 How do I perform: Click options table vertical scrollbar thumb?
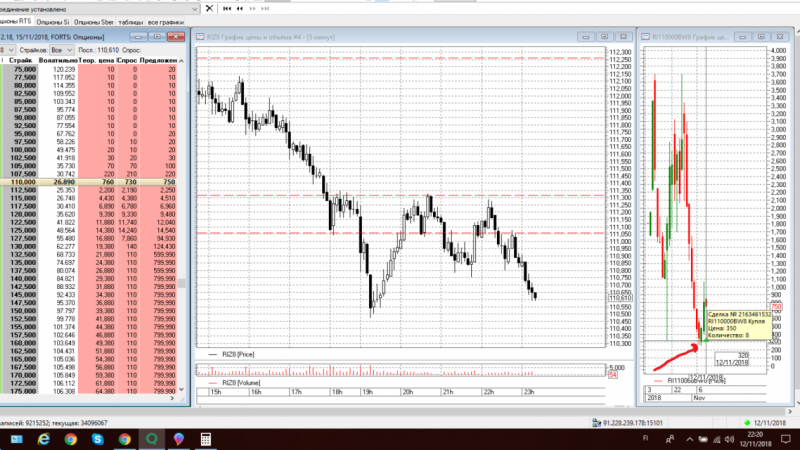click(x=181, y=283)
